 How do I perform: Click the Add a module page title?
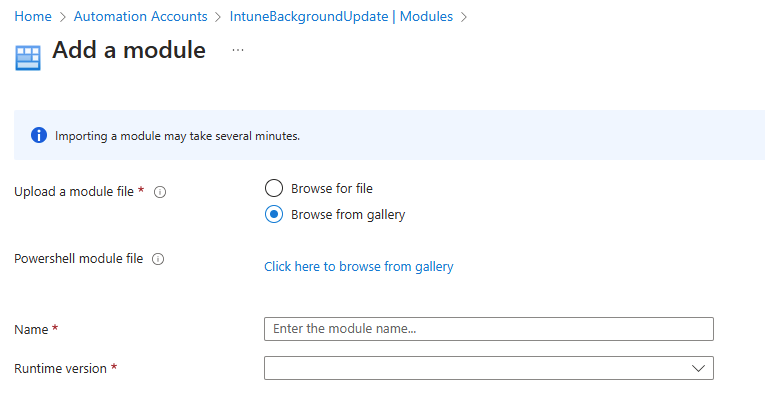click(x=129, y=50)
